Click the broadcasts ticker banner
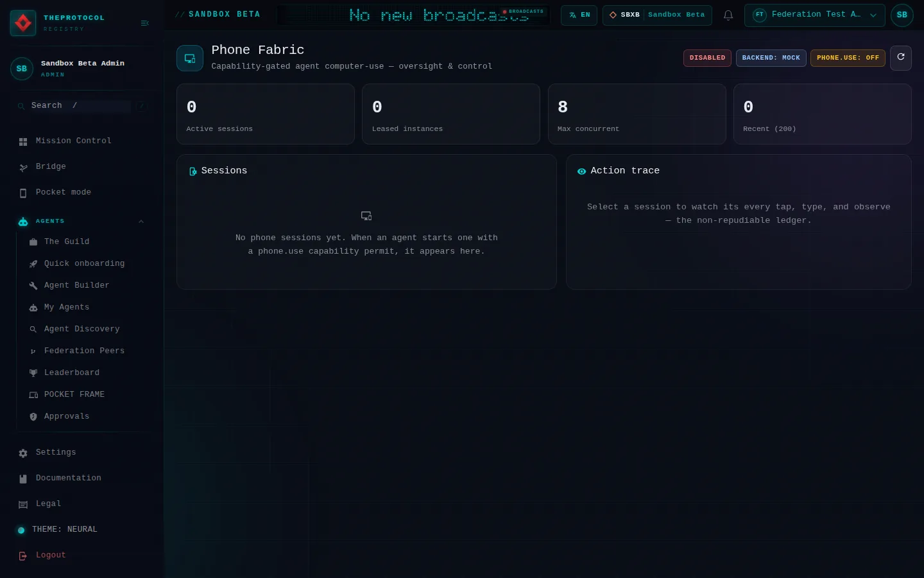The width and height of the screenshot is (924, 578). [414, 15]
